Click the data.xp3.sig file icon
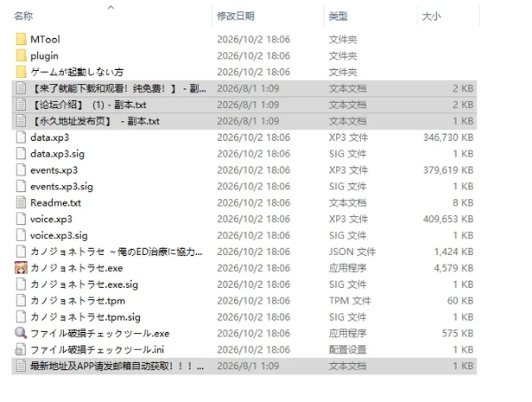 pyautogui.click(x=21, y=153)
